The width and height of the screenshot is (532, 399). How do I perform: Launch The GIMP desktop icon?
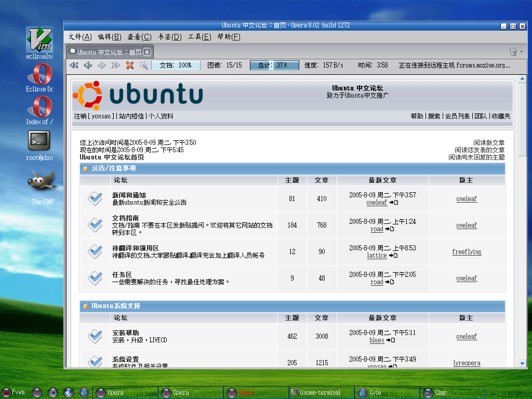pos(42,187)
